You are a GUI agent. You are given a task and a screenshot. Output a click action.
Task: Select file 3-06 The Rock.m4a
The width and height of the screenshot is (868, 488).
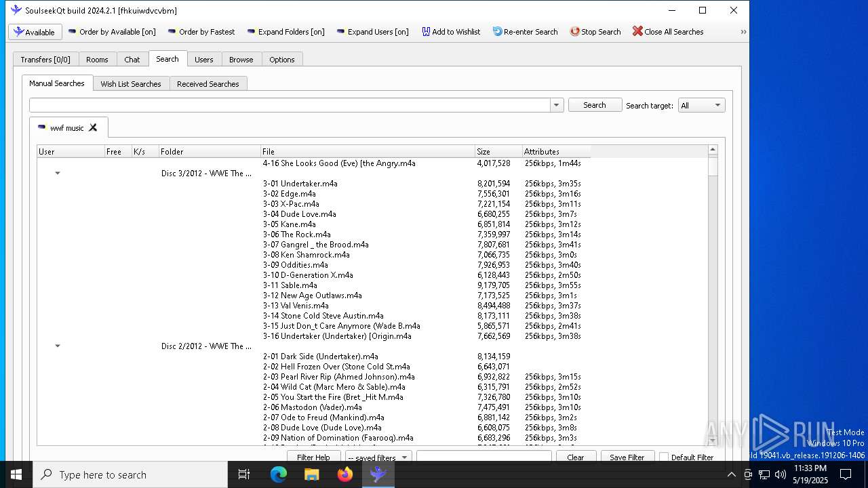(x=297, y=235)
